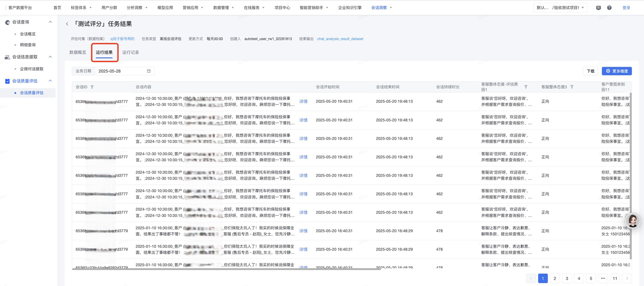Viewport: 644px width, 286px height.
Task: Click the back arrow beside the task title
Action: (x=67, y=24)
